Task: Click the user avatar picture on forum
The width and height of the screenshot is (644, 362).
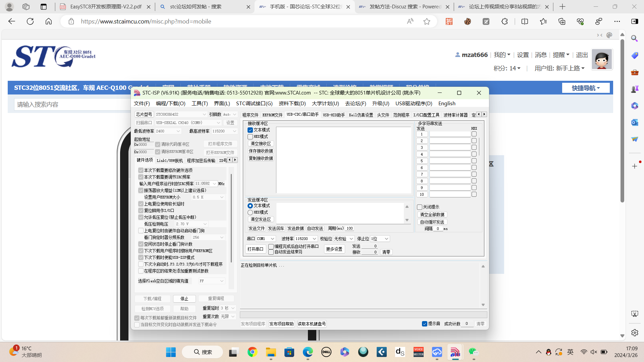Action: [602, 59]
